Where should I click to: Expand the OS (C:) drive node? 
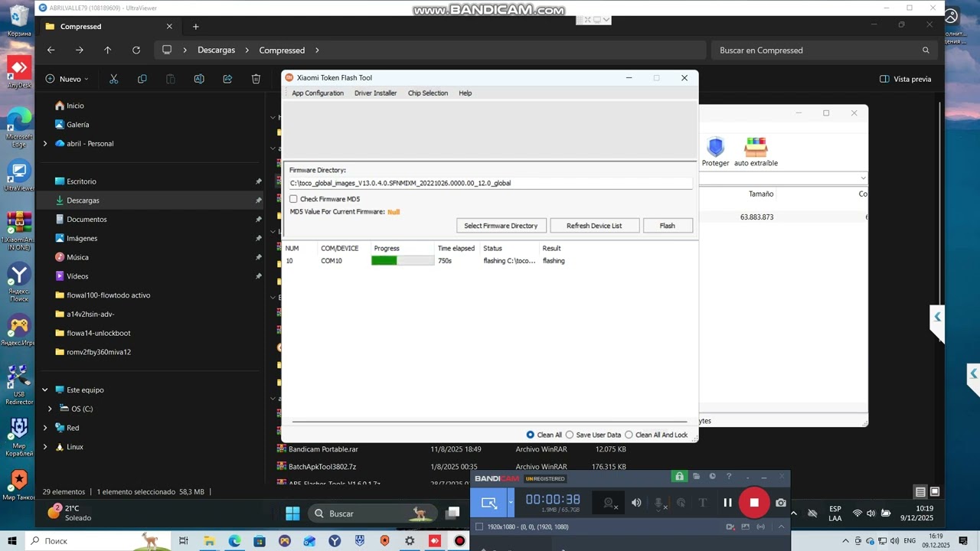pyautogui.click(x=51, y=409)
